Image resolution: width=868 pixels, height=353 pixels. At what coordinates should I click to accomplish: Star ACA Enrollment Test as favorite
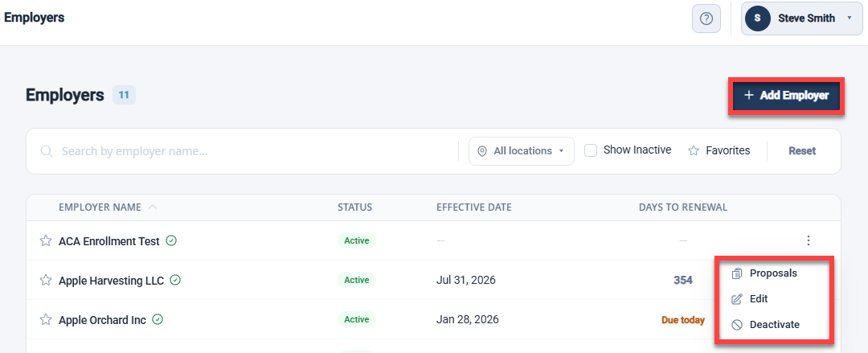[x=45, y=241]
